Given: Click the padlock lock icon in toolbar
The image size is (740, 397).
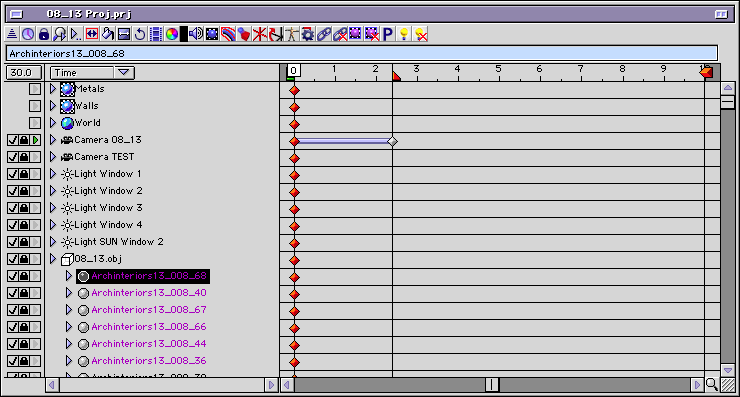Looking at the screenshot, I should [44, 34].
